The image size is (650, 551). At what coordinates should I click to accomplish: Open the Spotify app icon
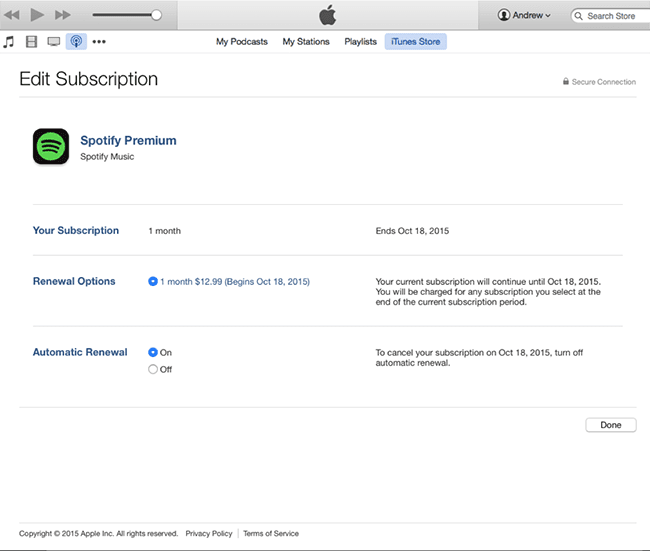pos(51,146)
